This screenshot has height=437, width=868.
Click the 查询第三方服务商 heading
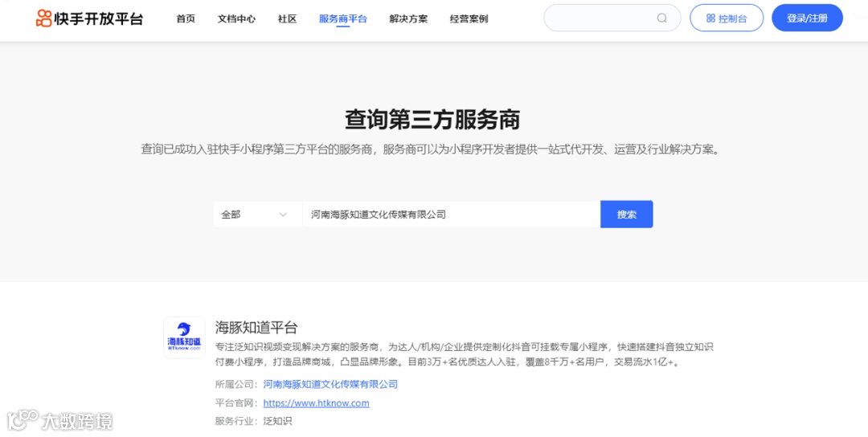click(x=432, y=120)
